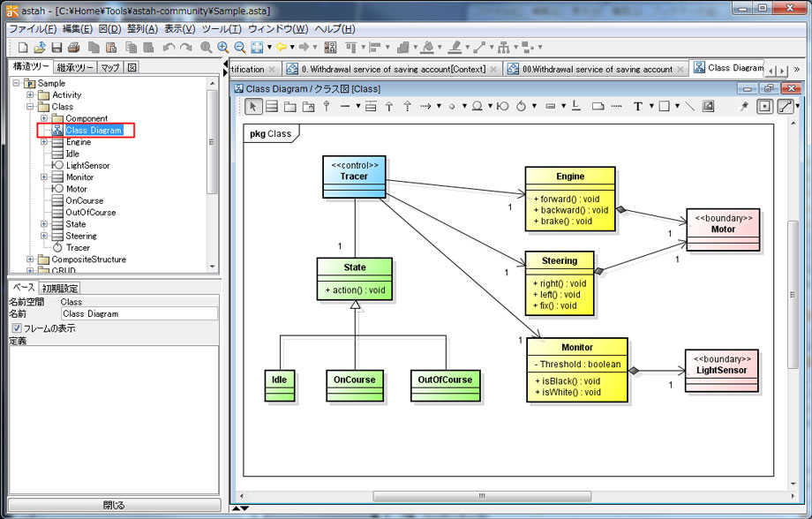
Task: Go back with the yellow left arrow
Action: [x=282, y=48]
